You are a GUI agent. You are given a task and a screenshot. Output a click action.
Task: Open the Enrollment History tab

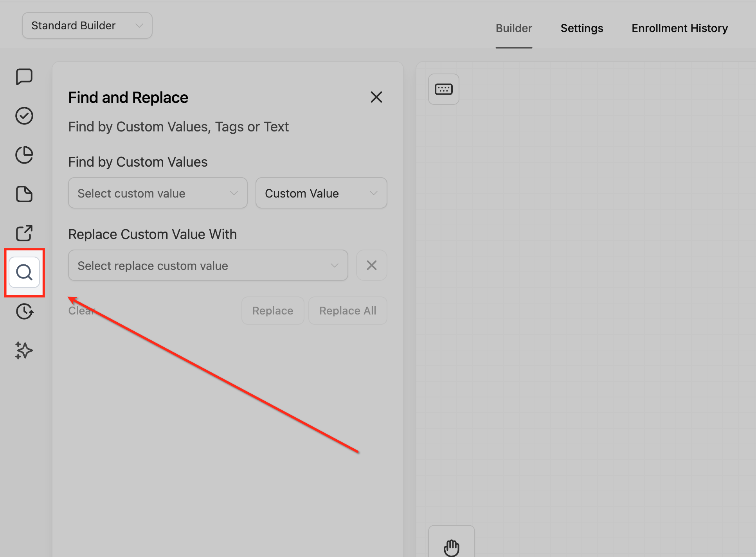coord(679,28)
